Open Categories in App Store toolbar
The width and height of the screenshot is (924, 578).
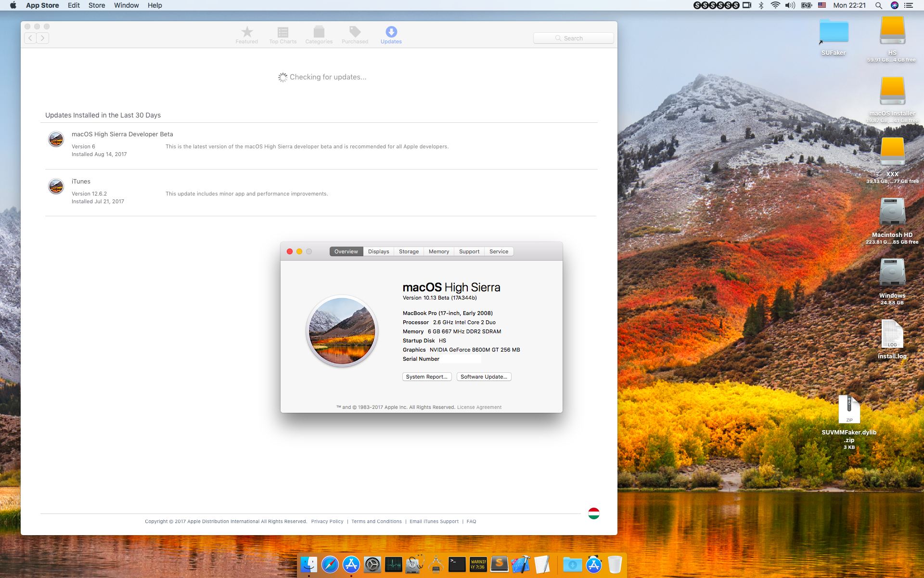(x=319, y=35)
